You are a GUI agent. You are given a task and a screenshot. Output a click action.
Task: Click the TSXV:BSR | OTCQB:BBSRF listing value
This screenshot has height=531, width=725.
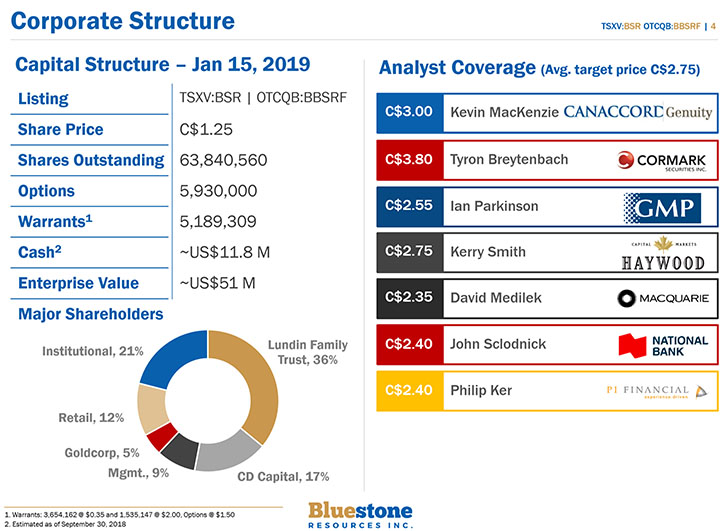(263, 98)
